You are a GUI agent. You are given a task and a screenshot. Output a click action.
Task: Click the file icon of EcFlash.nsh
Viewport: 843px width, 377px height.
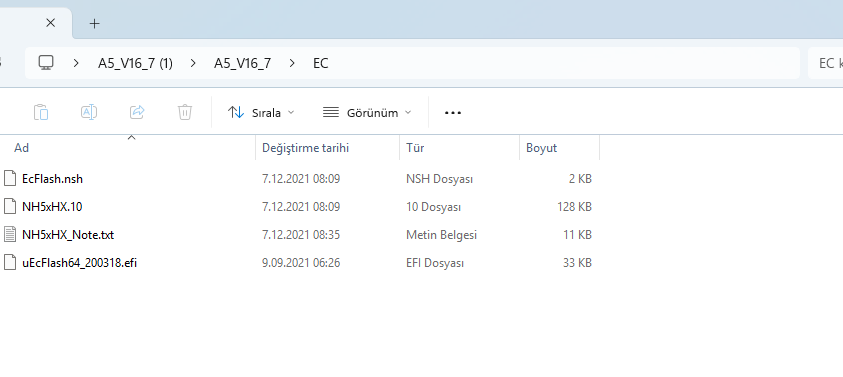pyautogui.click(x=10, y=178)
